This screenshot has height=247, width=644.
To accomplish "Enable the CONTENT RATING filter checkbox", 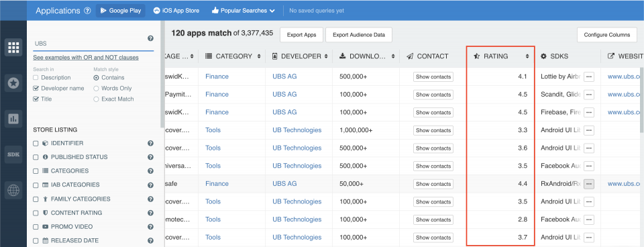I will pos(36,213).
